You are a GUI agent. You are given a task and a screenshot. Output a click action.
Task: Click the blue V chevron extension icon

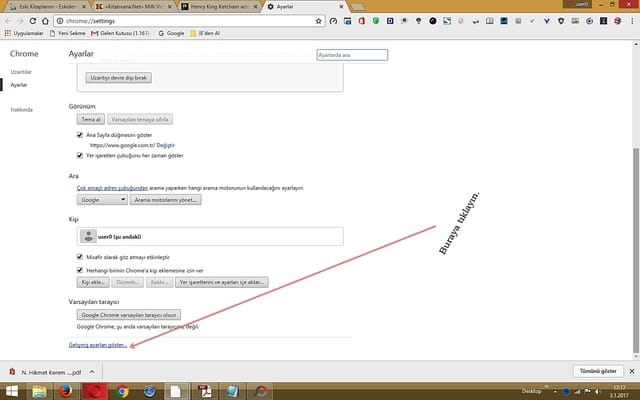tap(547, 21)
